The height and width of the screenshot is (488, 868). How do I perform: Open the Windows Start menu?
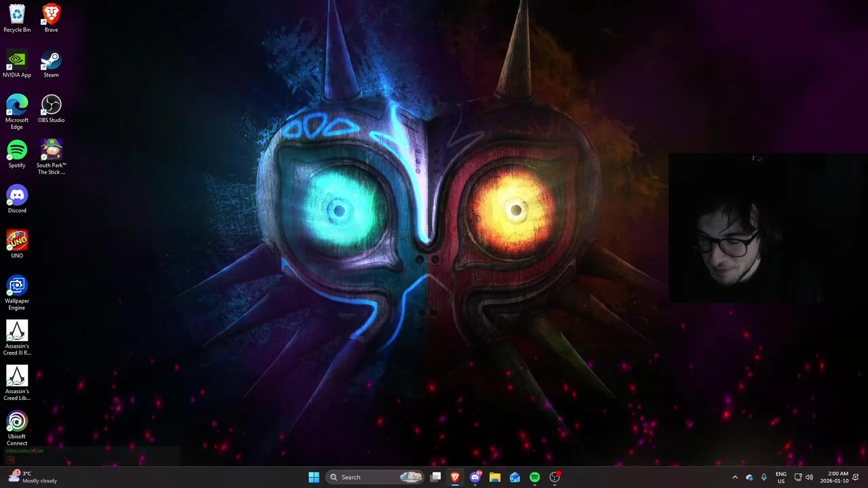pyautogui.click(x=314, y=477)
